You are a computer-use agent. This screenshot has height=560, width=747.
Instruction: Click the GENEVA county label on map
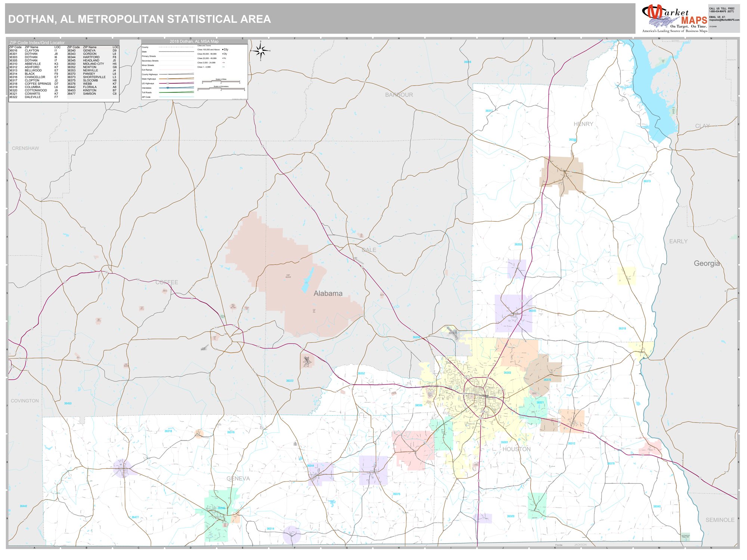(x=238, y=479)
